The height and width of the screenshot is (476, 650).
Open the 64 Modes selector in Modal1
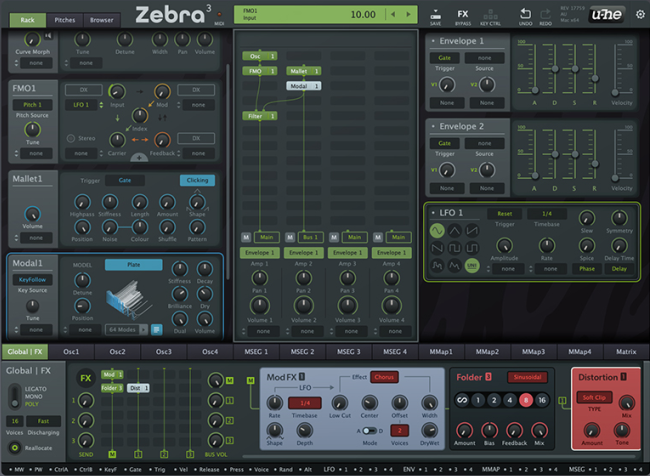click(126, 330)
